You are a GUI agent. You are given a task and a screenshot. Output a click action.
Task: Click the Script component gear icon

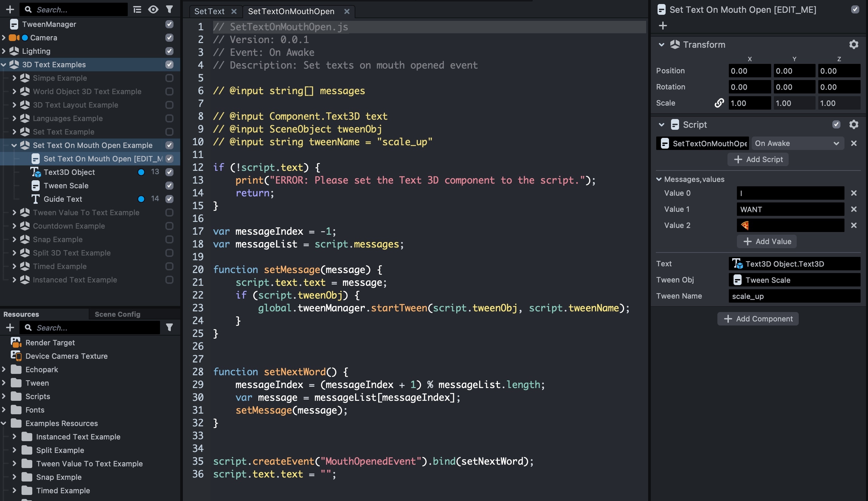point(854,124)
